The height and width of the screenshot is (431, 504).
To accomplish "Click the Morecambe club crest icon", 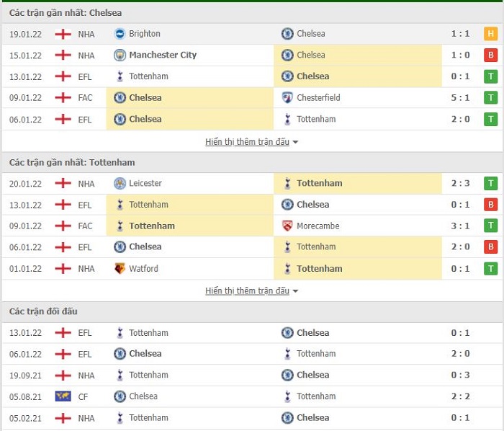I will (287, 226).
